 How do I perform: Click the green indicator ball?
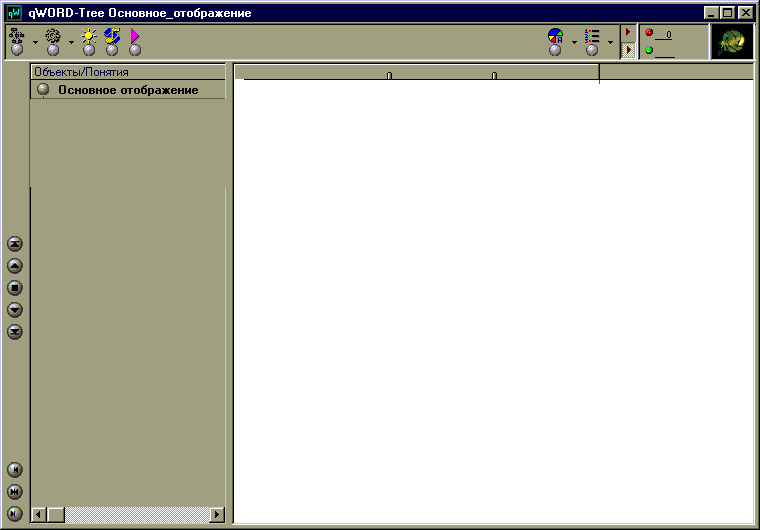(x=649, y=50)
